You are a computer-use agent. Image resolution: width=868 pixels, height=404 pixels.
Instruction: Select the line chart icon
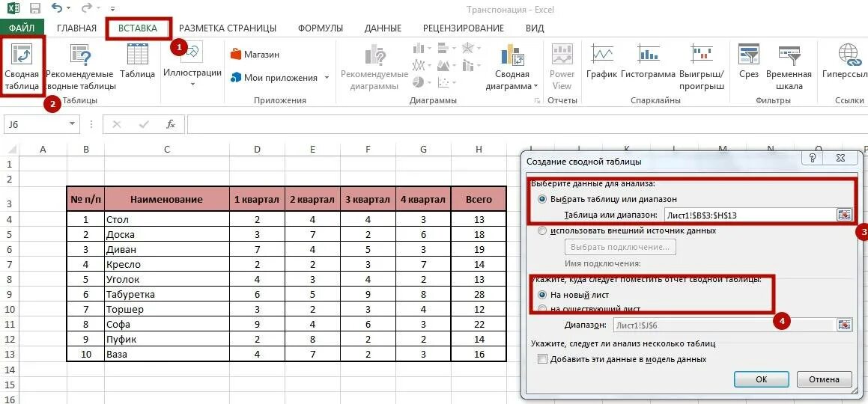(x=419, y=66)
